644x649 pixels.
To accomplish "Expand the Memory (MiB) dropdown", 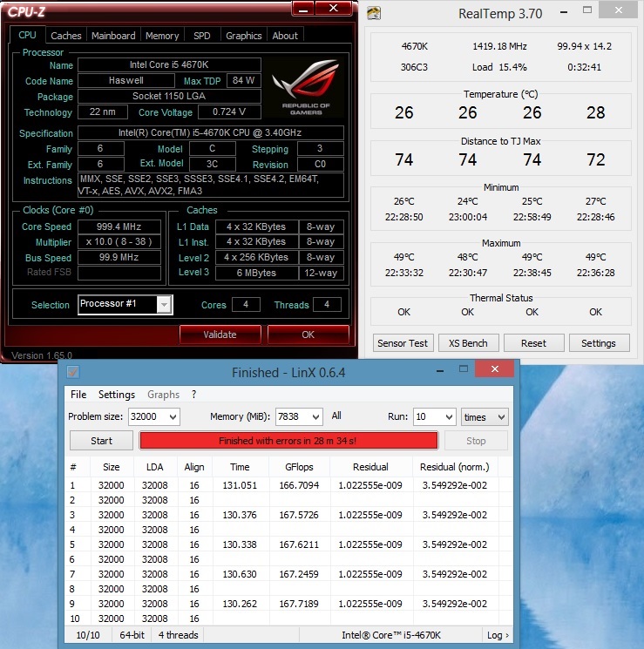I will [316, 416].
